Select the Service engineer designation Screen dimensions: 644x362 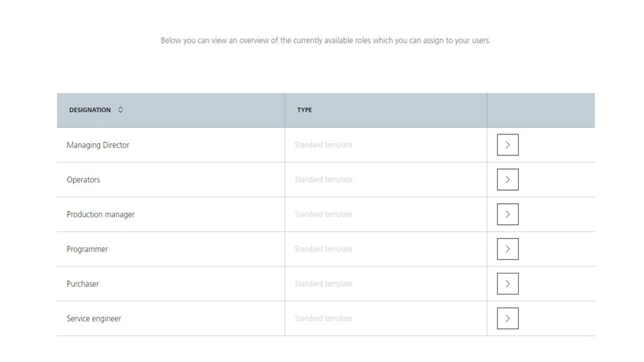(x=94, y=319)
